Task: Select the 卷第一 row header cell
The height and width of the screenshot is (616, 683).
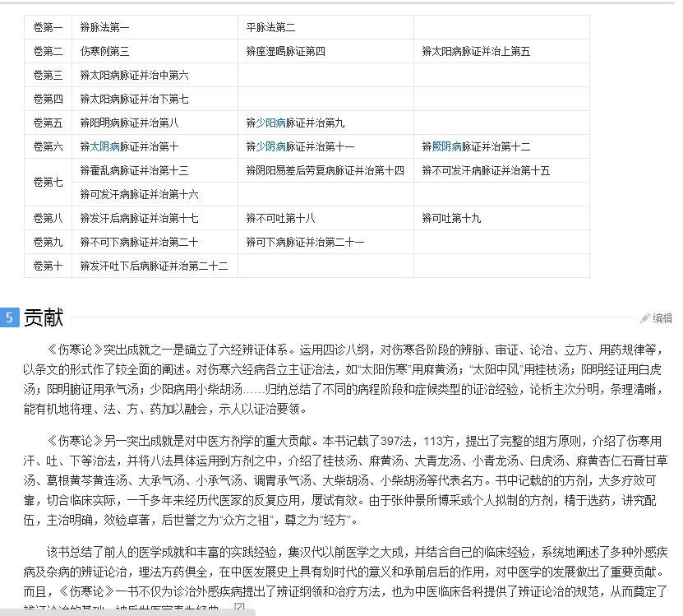Action: point(48,27)
